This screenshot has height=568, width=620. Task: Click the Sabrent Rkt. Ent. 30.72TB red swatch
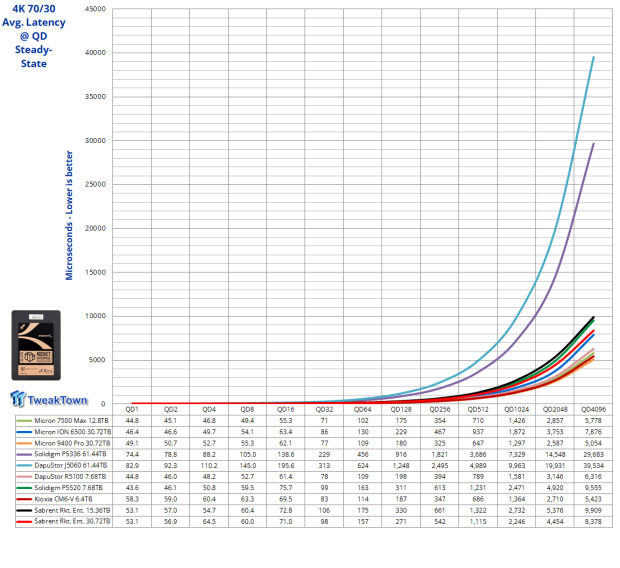pyautogui.click(x=24, y=522)
